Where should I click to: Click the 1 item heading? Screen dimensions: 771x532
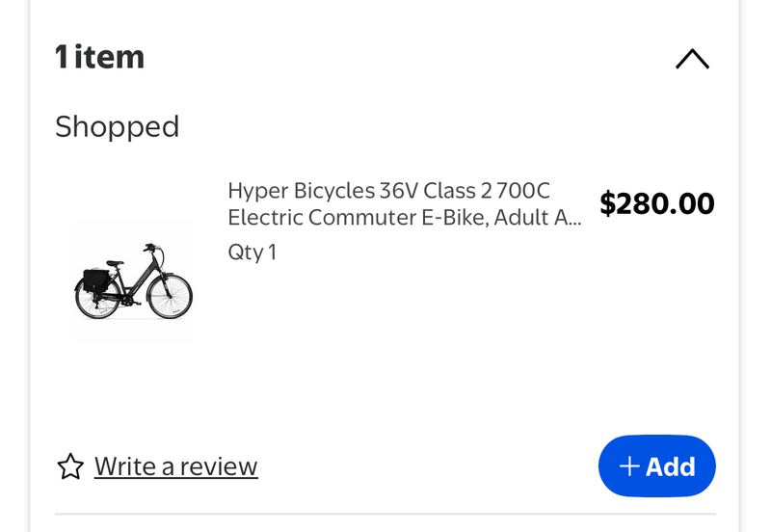(100, 57)
